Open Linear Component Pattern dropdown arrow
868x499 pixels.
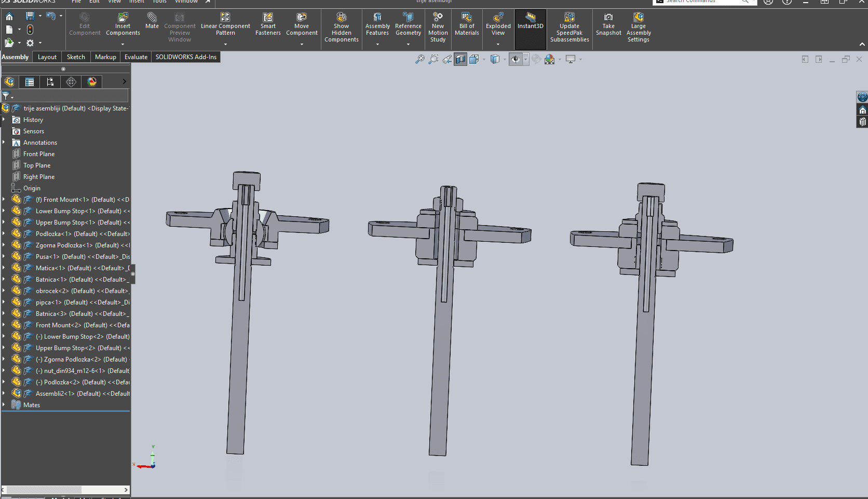pos(225,44)
